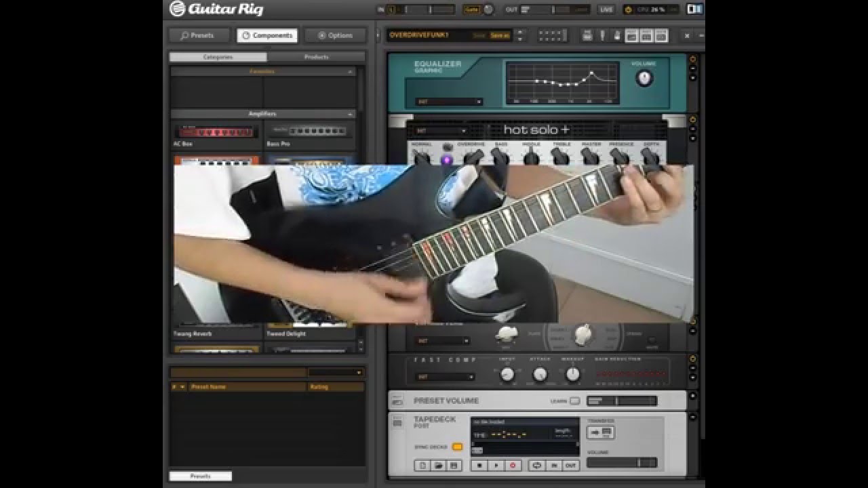868x488 pixels.
Task: Open the preset list filter dropdown
Action: (336, 372)
